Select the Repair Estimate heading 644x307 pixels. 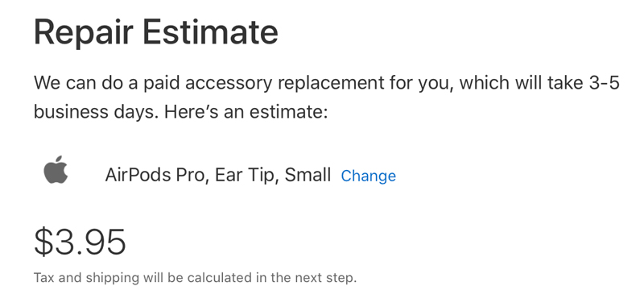click(156, 33)
